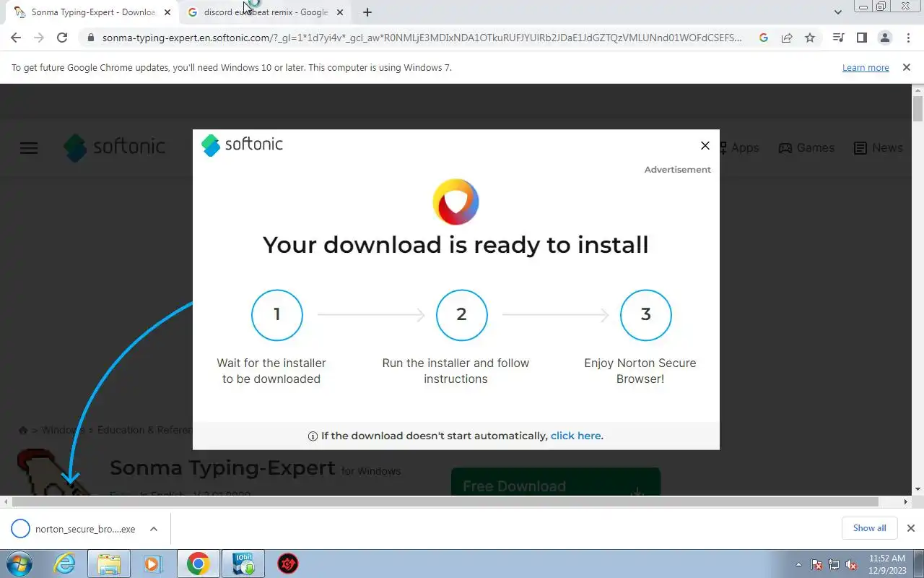Click the Softonic logo in page header
The height and width of the screenshot is (578, 924).
coord(114,147)
